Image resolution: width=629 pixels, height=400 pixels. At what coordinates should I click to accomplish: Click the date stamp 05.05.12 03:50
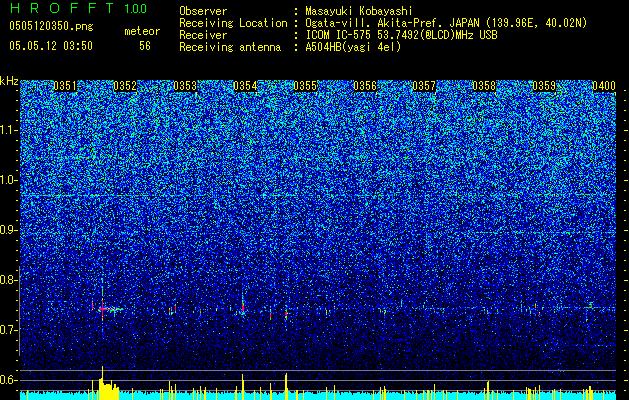tap(51, 46)
